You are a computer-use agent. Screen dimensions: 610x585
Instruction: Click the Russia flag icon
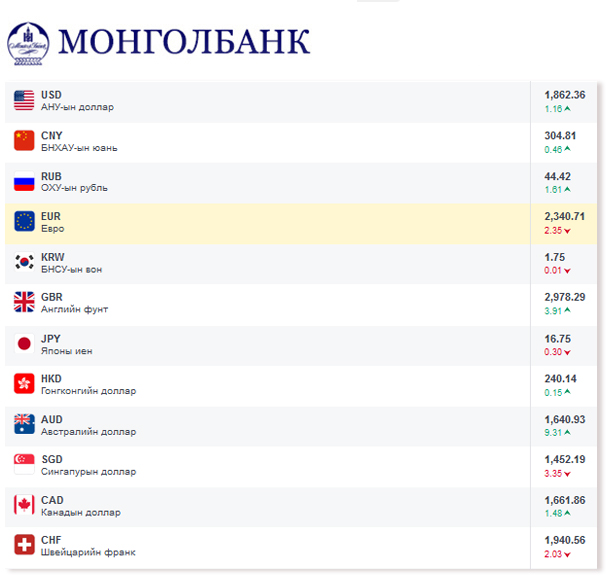24,182
